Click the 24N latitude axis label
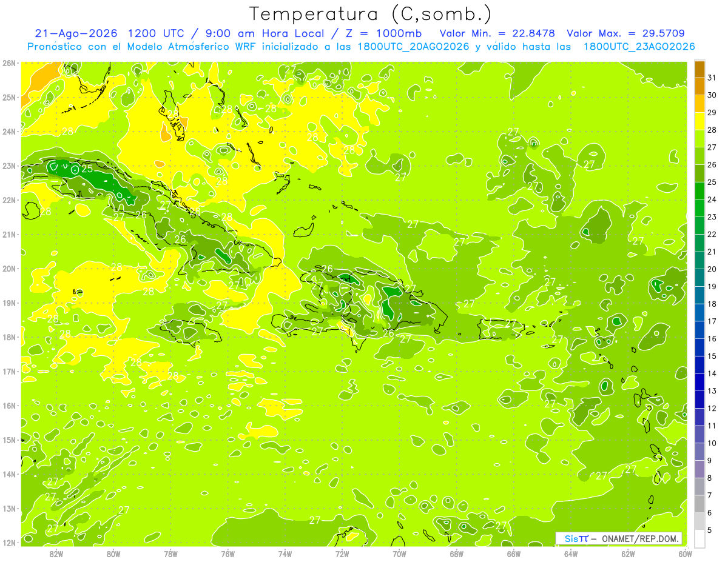 [x=10, y=132]
